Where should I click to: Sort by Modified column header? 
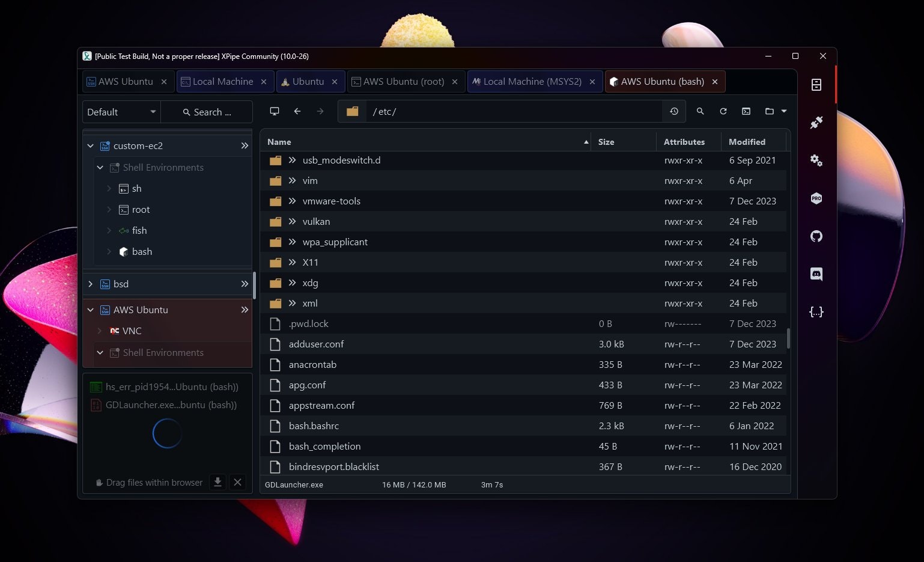point(754,142)
